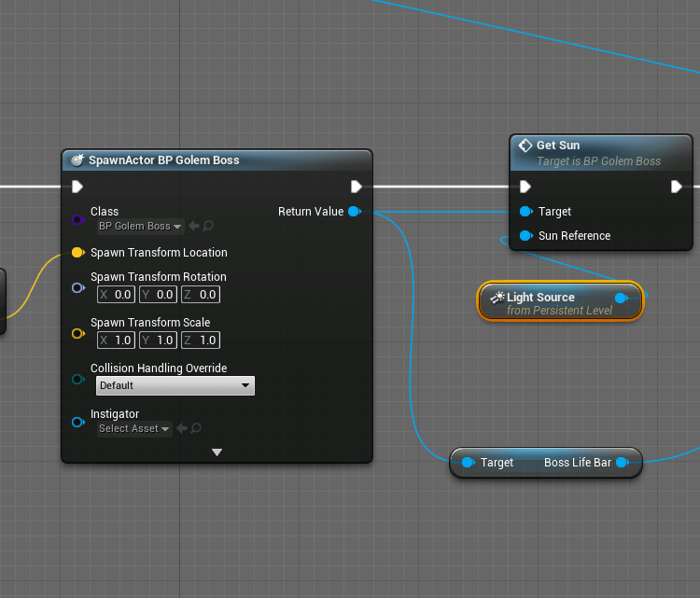Expand the SpawnActor node's advanced pins

click(x=217, y=452)
